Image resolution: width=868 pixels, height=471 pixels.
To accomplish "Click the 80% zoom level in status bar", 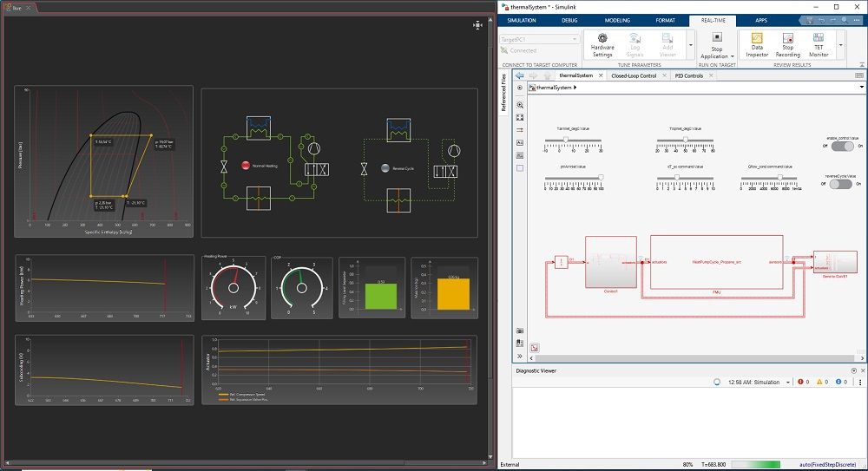I will click(x=687, y=464).
